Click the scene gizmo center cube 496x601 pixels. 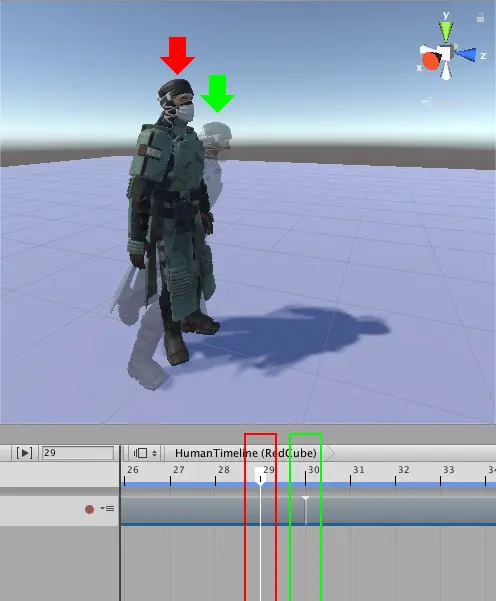pyautogui.click(x=445, y=53)
